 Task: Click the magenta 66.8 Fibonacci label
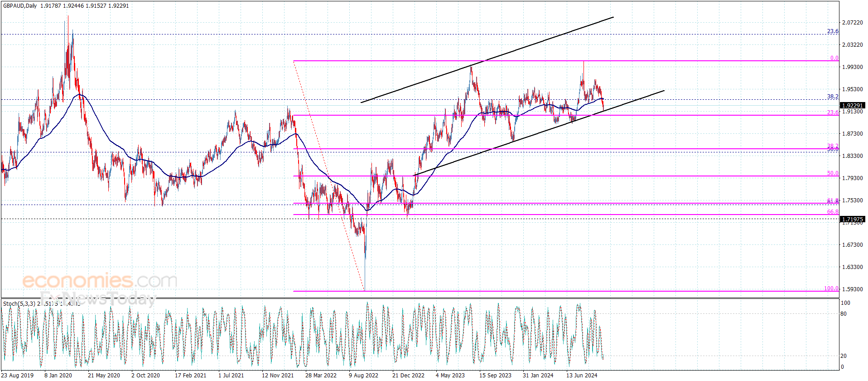tap(833, 212)
